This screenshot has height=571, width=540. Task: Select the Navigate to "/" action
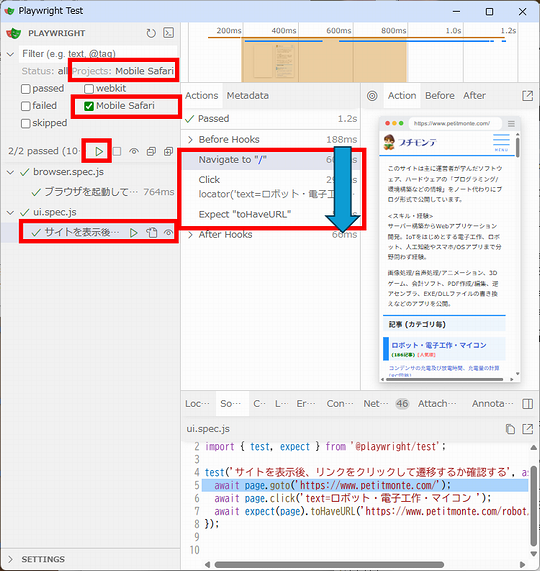point(270,160)
